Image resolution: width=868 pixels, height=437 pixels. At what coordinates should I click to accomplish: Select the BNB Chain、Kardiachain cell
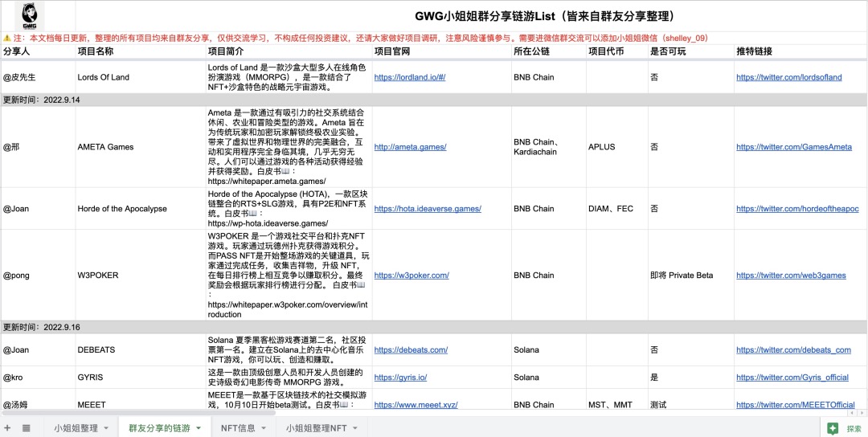point(549,147)
